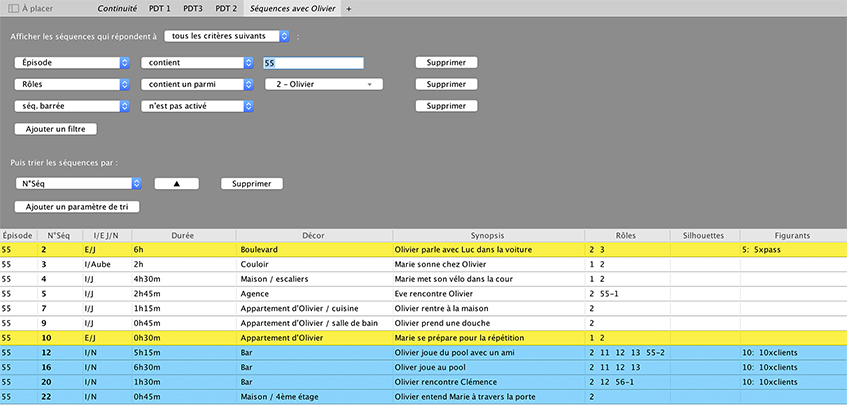Click the Silhouettes column header
The width and height of the screenshot is (847, 405).
pyautogui.click(x=704, y=235)
